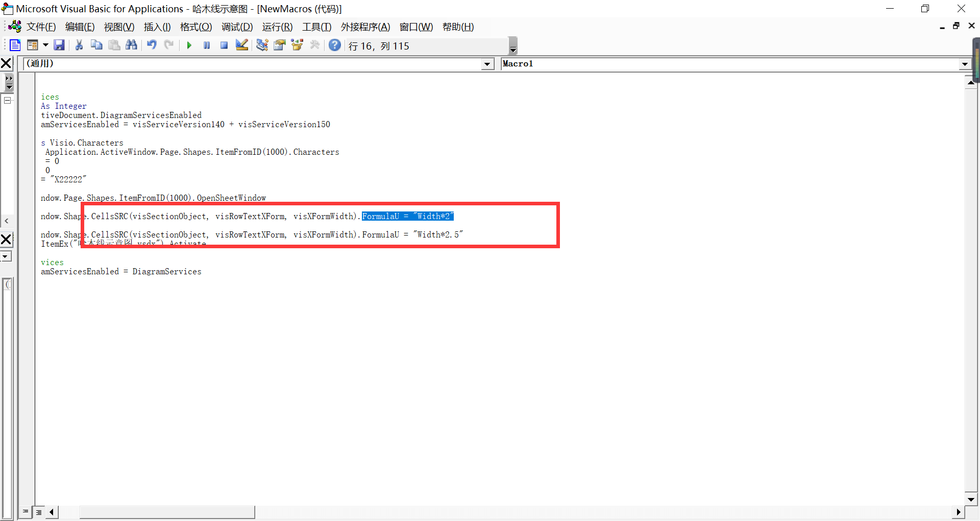Click the ItemFromID(1000).Characters code line

(x=192, y=152)
